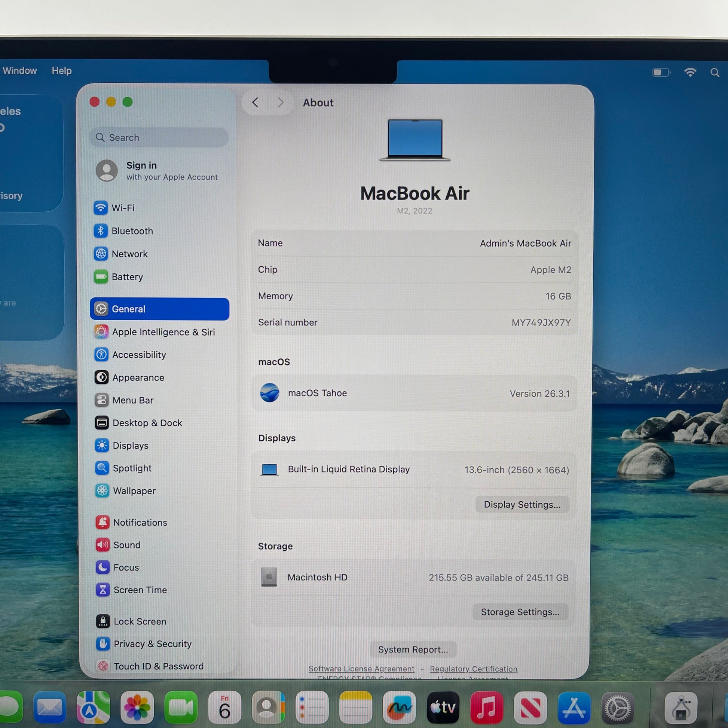Open Appearance settings
Viewport: 728px width, 728px height.
138,377
